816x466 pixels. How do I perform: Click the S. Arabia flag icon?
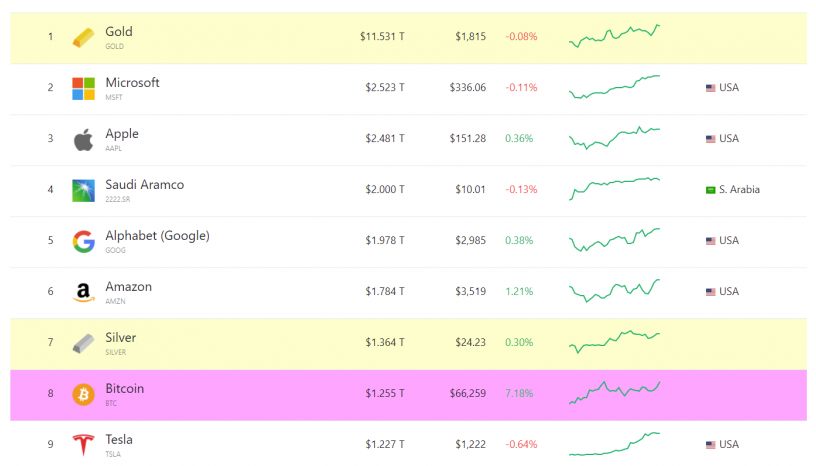pyautogui.click(x=710, y=190)
